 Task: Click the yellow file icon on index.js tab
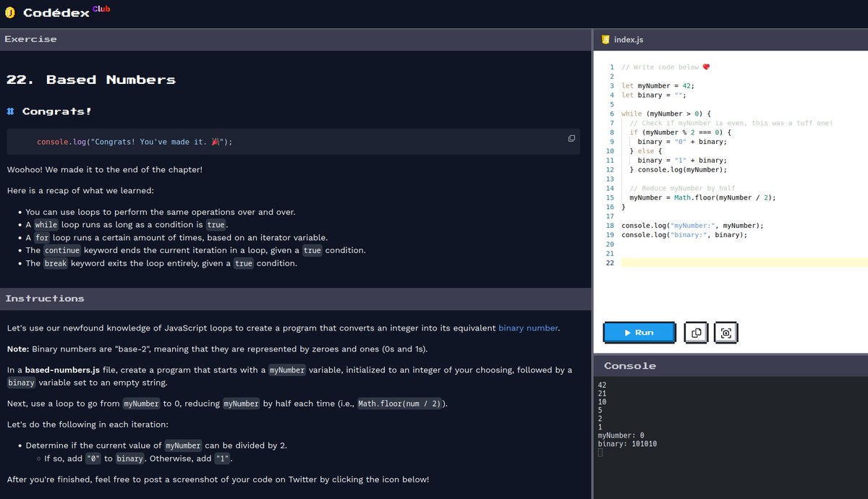coord(605,39)
